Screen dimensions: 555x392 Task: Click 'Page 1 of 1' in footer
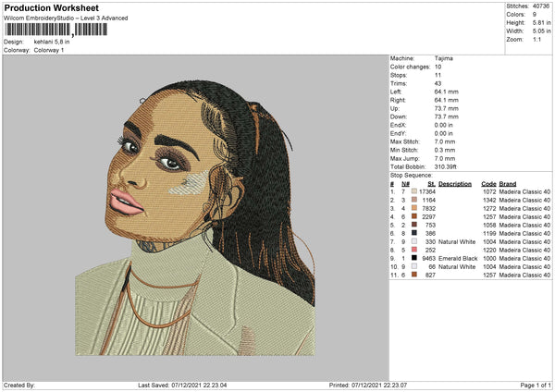[x=536, y=385]
